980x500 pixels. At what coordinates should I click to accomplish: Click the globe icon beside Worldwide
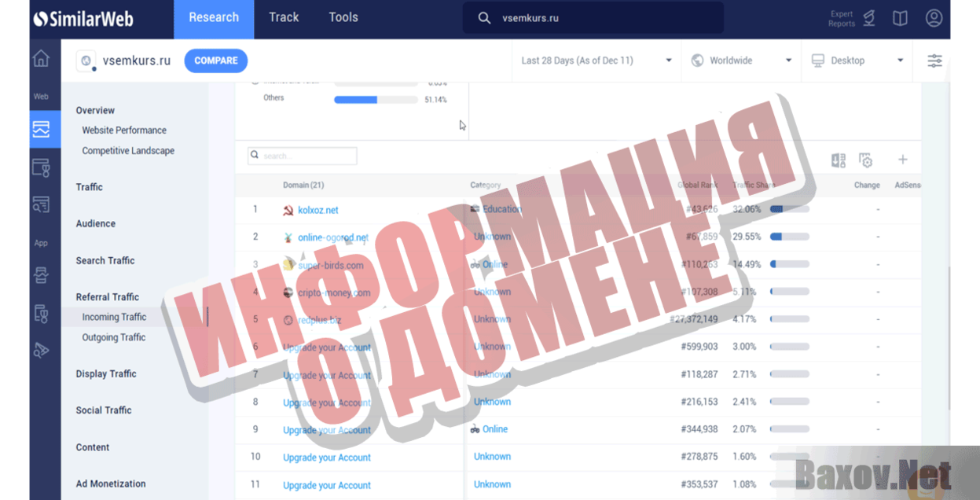click(x=697, y=61)
